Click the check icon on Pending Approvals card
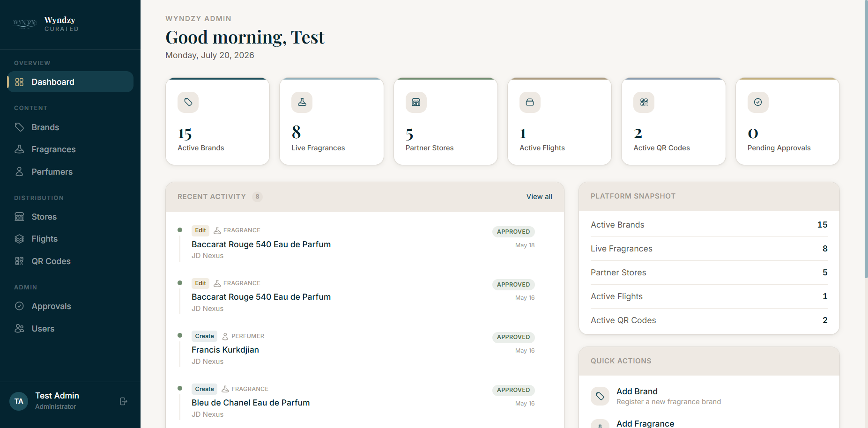 (758, 102)
